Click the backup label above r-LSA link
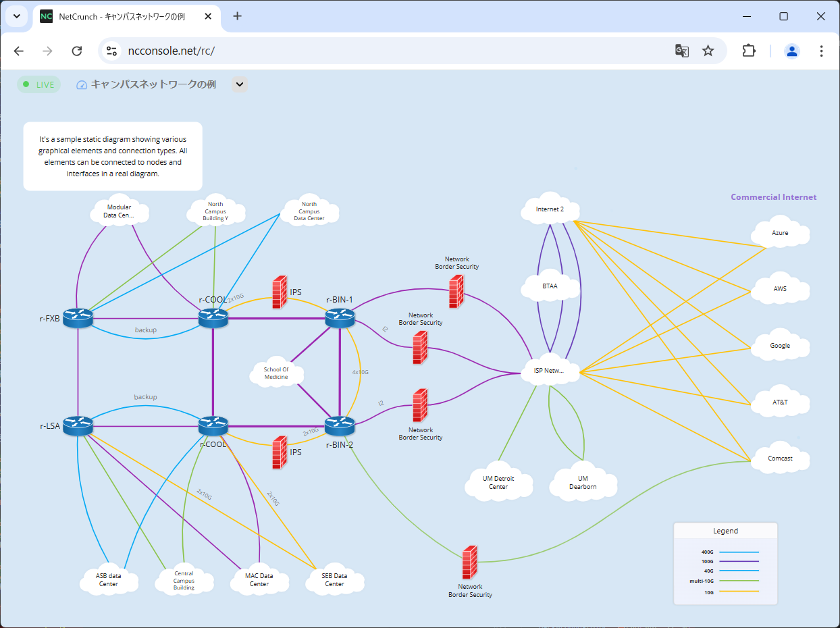 (145, 397)
